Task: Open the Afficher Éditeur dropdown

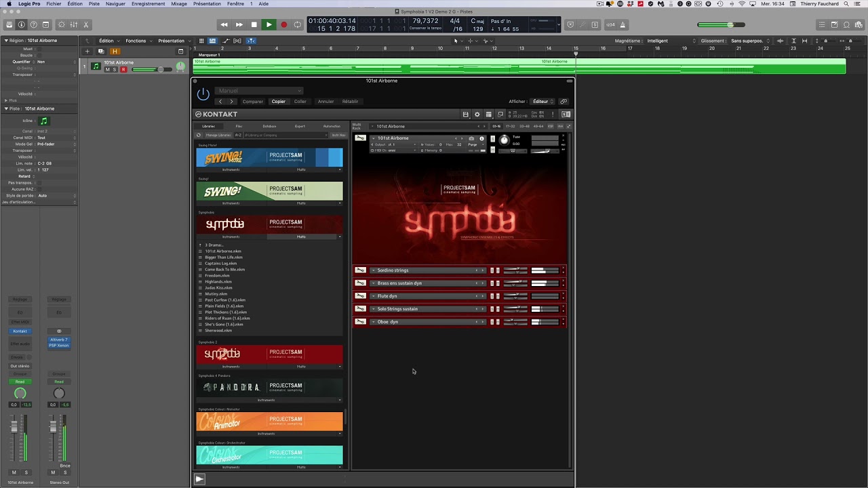Action: pos(542,102)
